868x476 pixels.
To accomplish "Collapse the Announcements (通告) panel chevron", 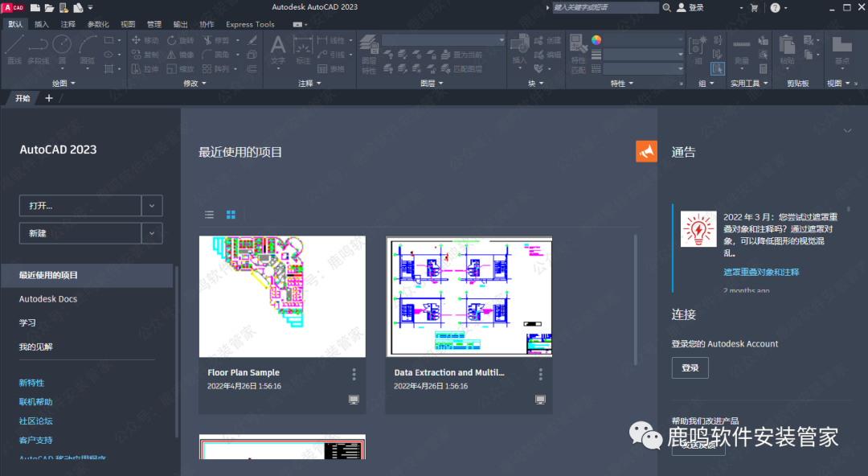I will (848, 131).
